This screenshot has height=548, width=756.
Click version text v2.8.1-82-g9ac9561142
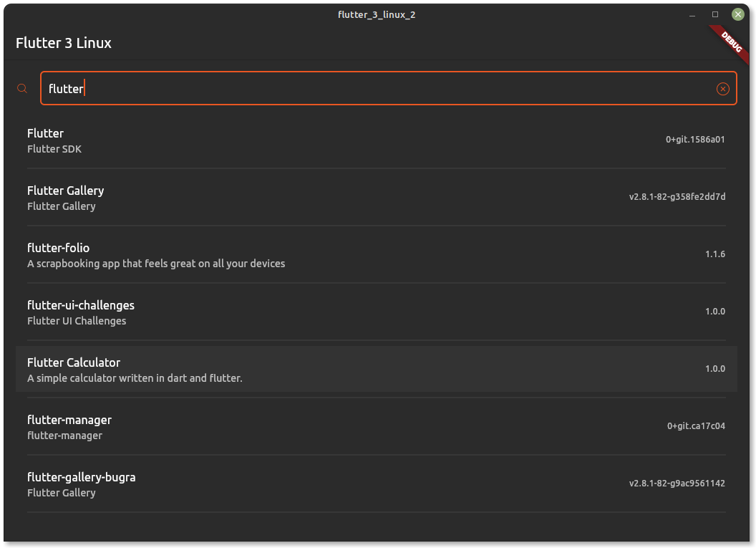tap(677, 484)
